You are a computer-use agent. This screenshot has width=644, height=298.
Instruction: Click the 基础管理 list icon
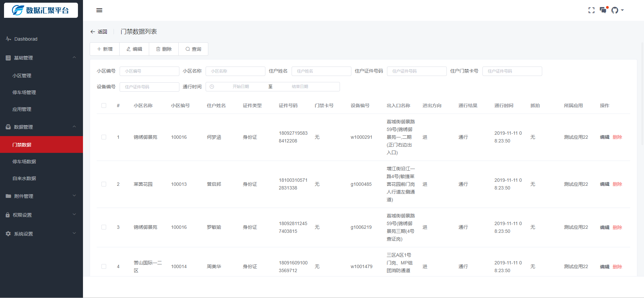pyautogui.click(x=8, y=58)
